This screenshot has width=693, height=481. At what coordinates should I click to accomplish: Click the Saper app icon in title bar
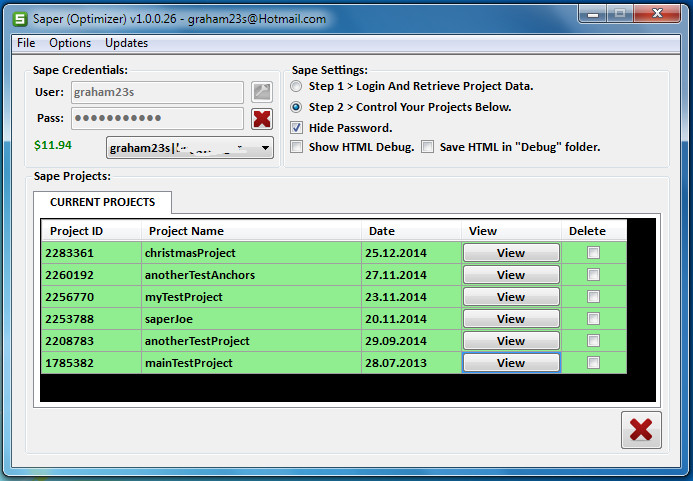tap(20, 19)
